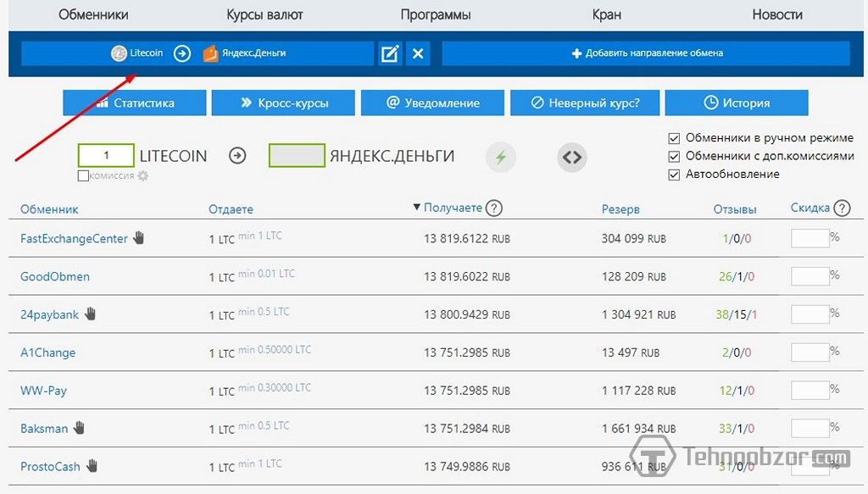
Task: Report via Неверный курс? button
Action: pos(585,103)
